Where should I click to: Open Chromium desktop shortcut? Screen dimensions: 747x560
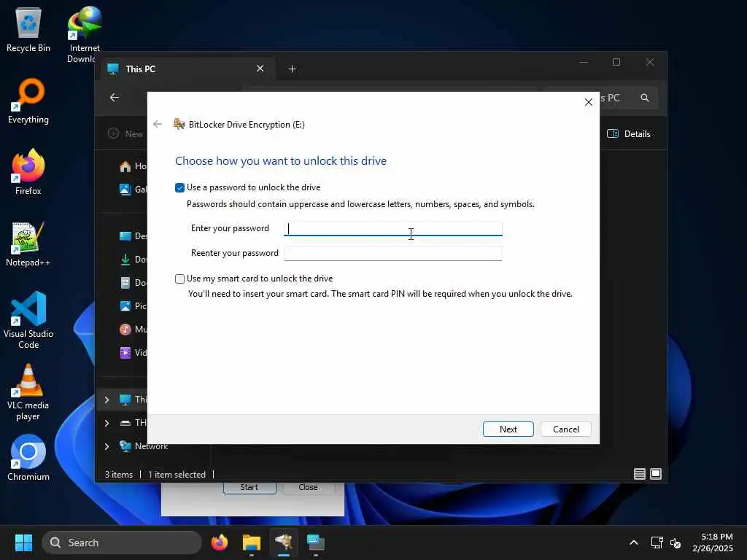click(28, 458)
